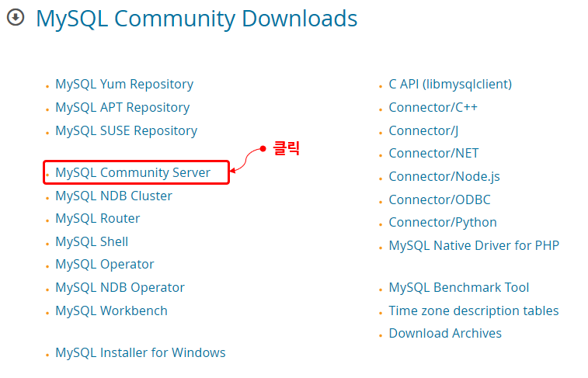The height and width of the screenshot is (378, 588).
Task: Open C API (libmysqlclient) link
Action: [450, 85]
